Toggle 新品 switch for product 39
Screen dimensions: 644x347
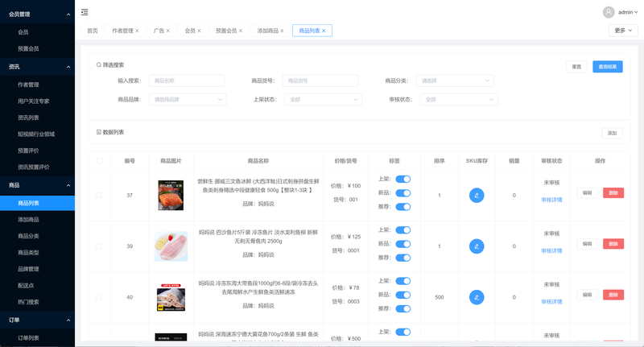pyautogui.click(x=403, y=244)
